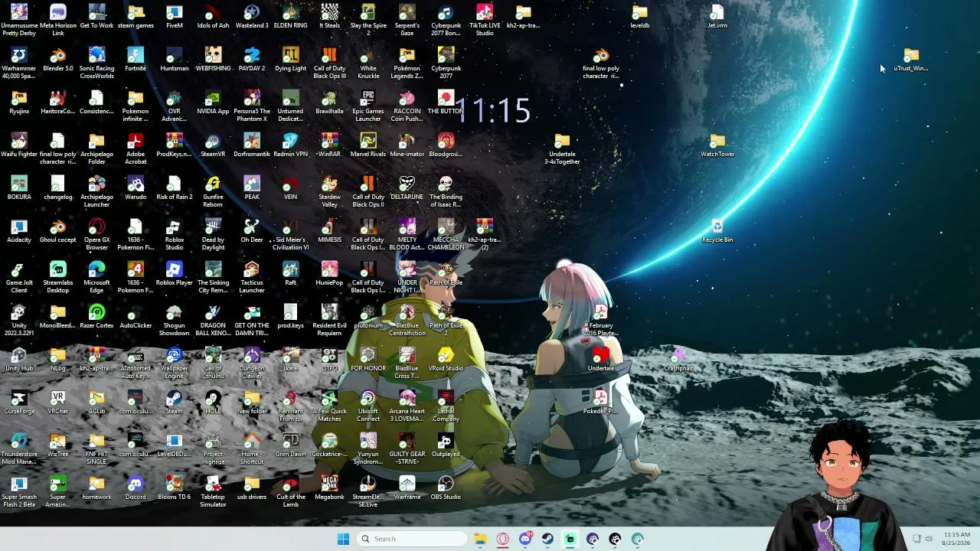Select the WinRAR desktop icon
This screenshot has width=980, height=551.
(329, 145)
